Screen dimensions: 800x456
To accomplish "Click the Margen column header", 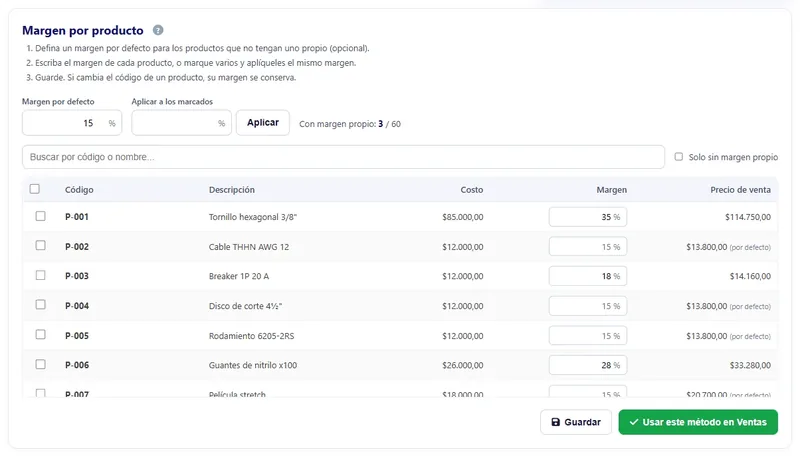I will coord(612,190).
